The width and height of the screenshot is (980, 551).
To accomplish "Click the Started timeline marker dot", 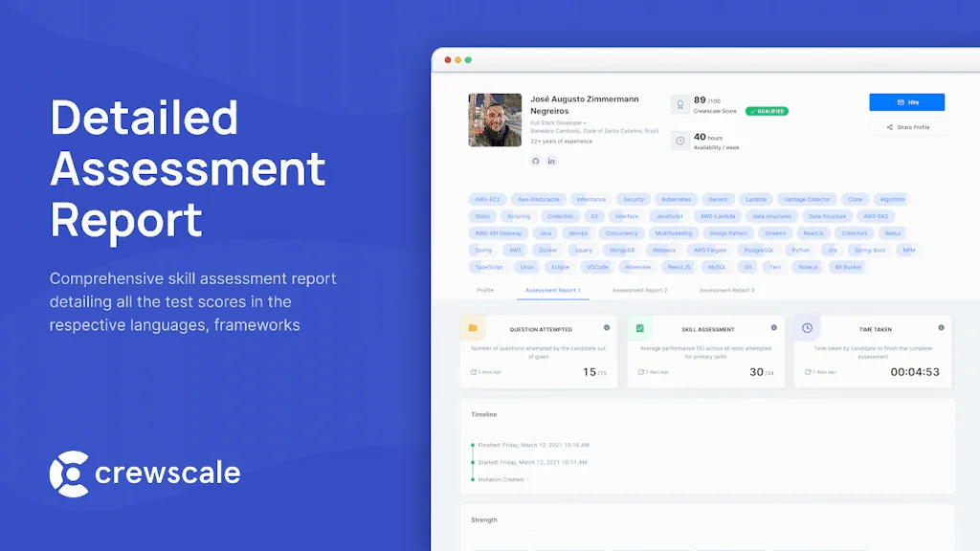I will click(473, 462).
